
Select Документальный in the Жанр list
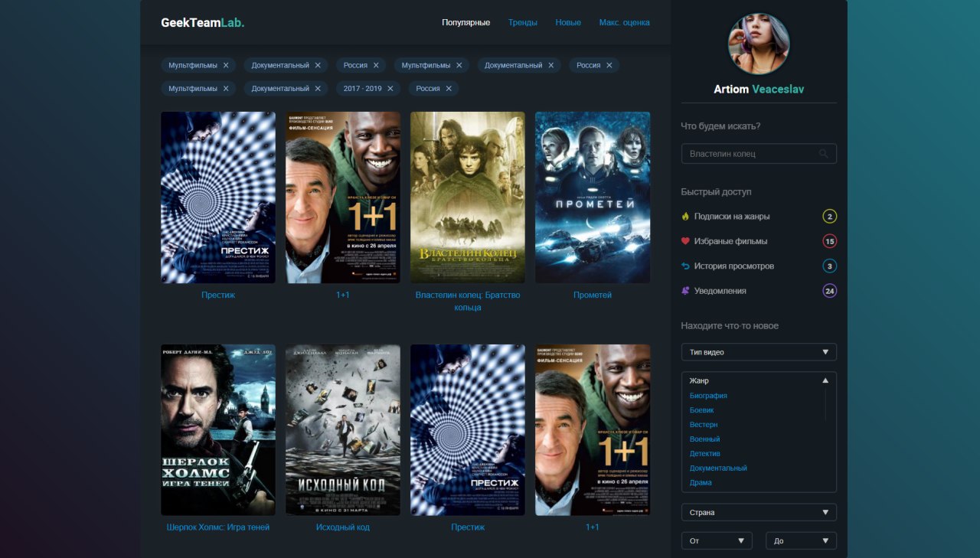coord(718,468)
